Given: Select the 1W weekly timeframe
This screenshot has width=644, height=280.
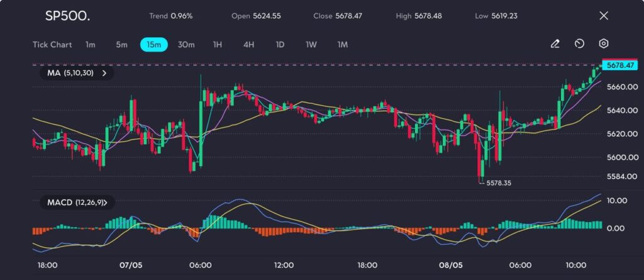Looking at the screenshot, I should pos(311,45).
